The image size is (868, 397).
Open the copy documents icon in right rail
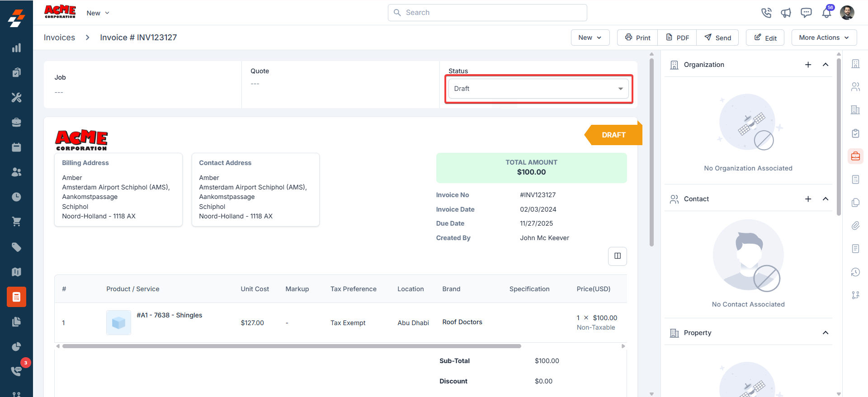click(855, 203)
